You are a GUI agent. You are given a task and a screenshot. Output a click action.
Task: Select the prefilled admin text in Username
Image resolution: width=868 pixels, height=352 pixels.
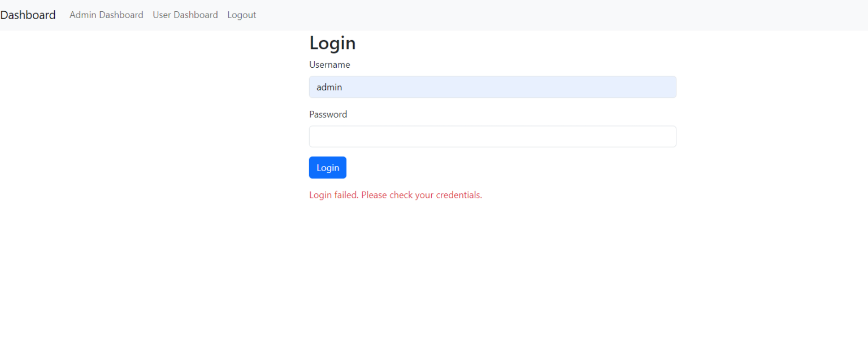329,87
